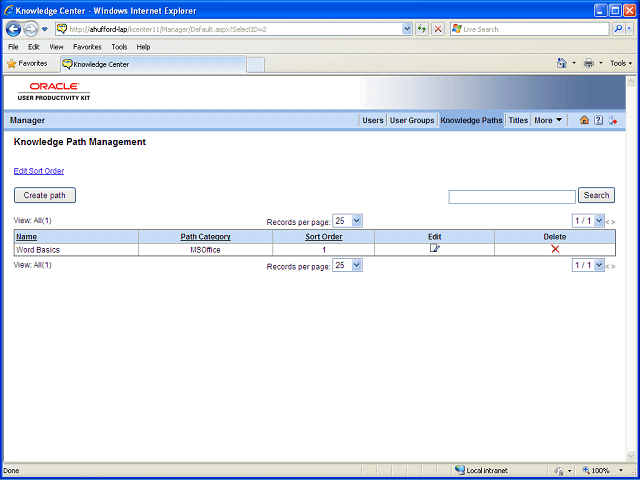Open the View menu
The width and height of the screenshot is (640, 480).
click(x=56, y=47)
